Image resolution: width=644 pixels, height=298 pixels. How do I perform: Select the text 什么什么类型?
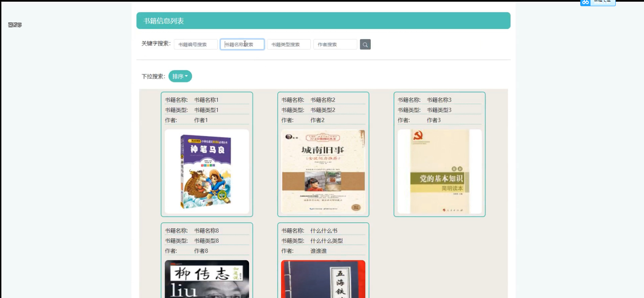coord(326,241)
